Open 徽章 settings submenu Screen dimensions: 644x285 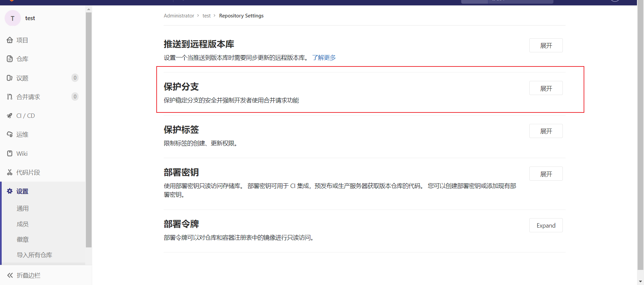(22, 239)
